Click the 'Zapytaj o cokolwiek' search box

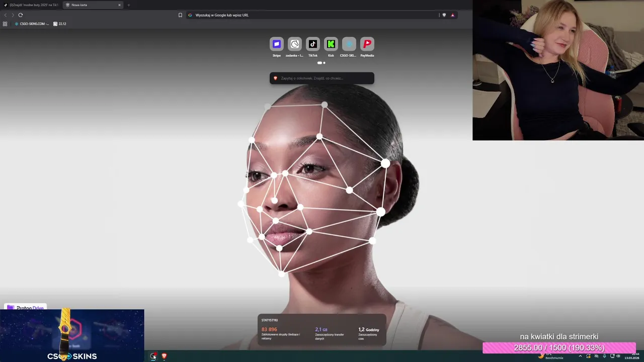(x=322, y=78)
